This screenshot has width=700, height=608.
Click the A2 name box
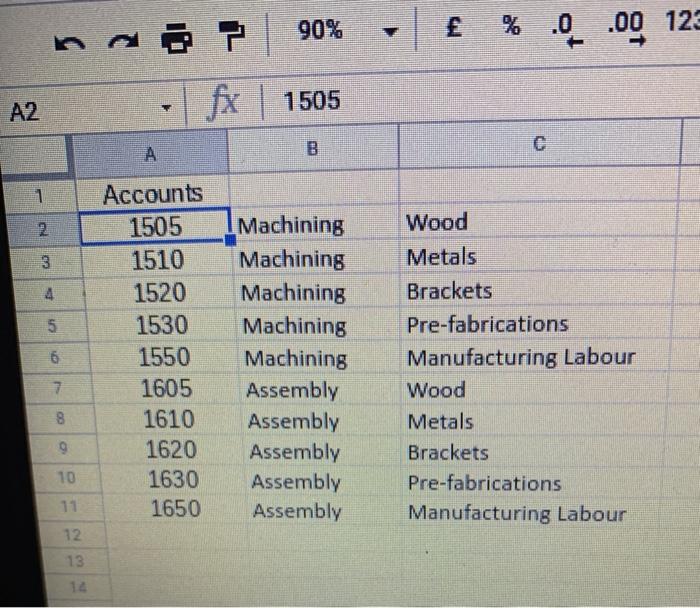click(x=92, y=110)
